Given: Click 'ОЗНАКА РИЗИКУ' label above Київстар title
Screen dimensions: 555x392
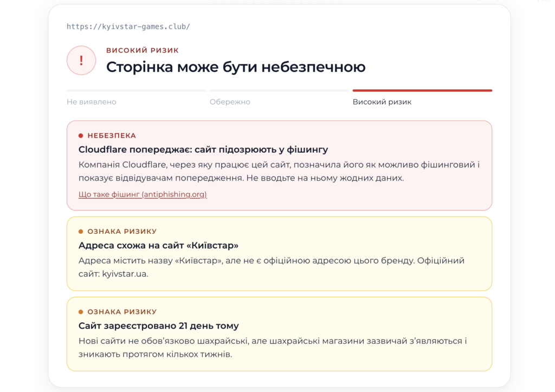Looking at the screenshot, I should [x=122, y=232].
